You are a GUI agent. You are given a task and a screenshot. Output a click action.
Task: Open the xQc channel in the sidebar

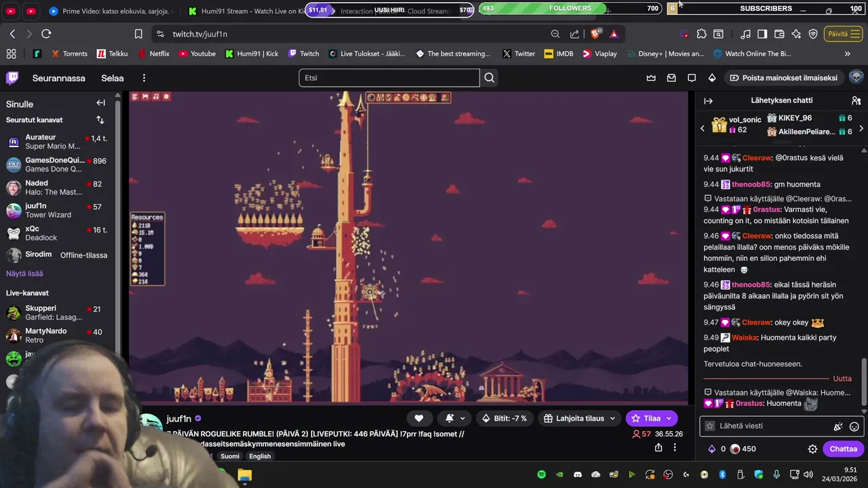click(57, 233)
